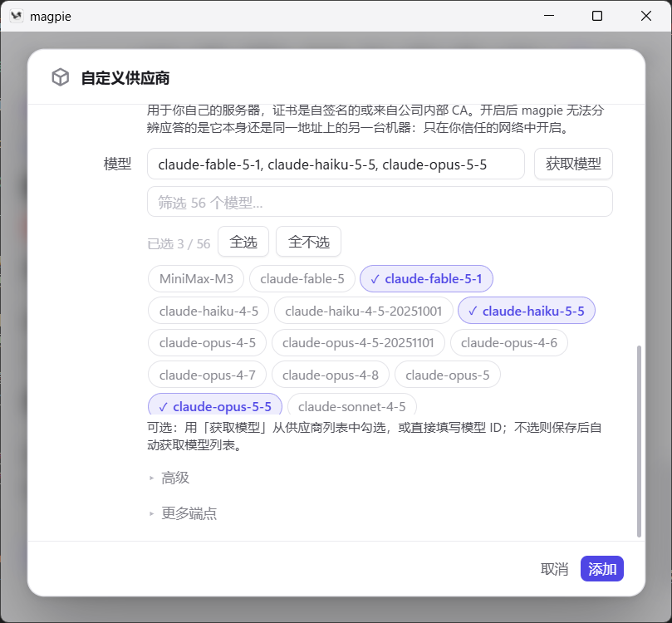Select the MiniMax-M3 model chip
The height and width of the screenshot is (623, 672).
(196, 279)
